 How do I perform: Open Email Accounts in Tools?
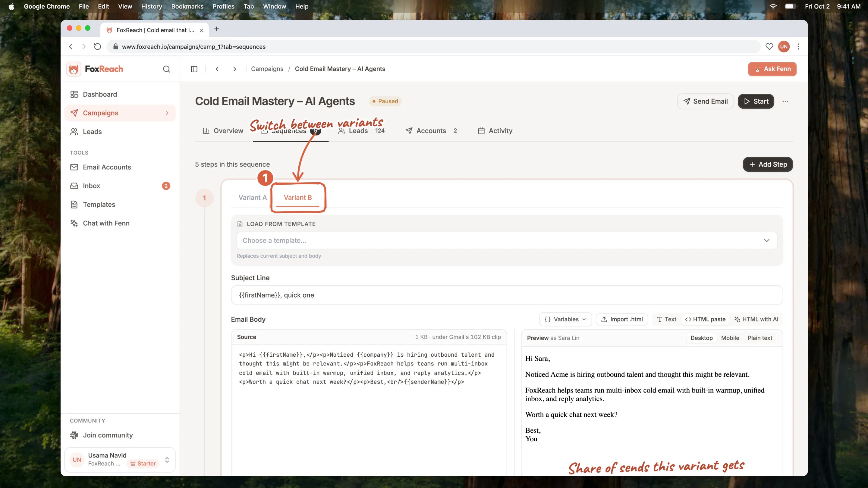[120, 167]
